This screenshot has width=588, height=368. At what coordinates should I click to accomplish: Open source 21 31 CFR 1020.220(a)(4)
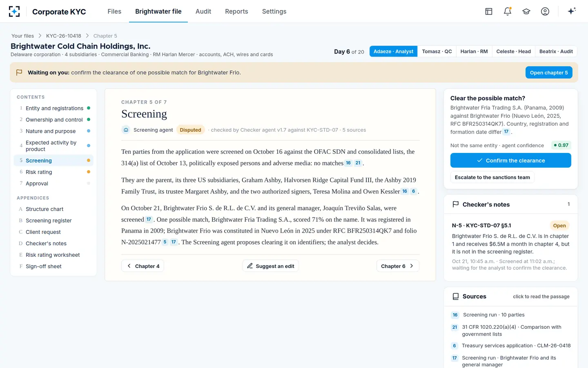(x=510, y=330)
